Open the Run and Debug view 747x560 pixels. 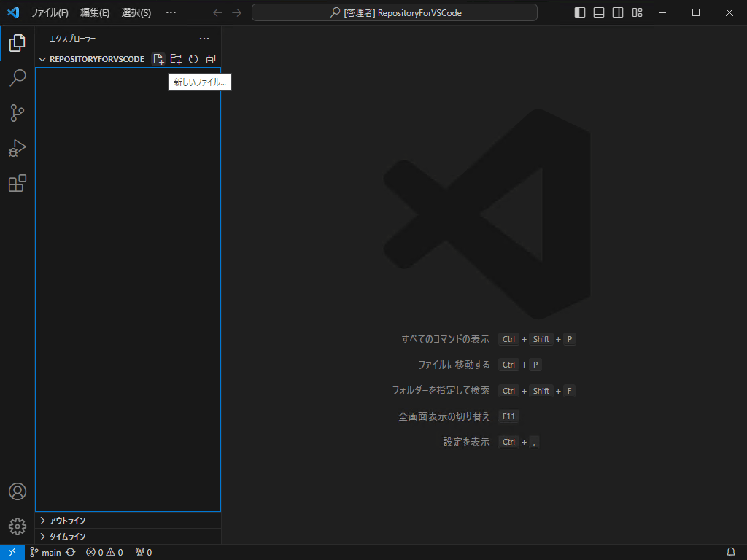(x=18, y=148)
